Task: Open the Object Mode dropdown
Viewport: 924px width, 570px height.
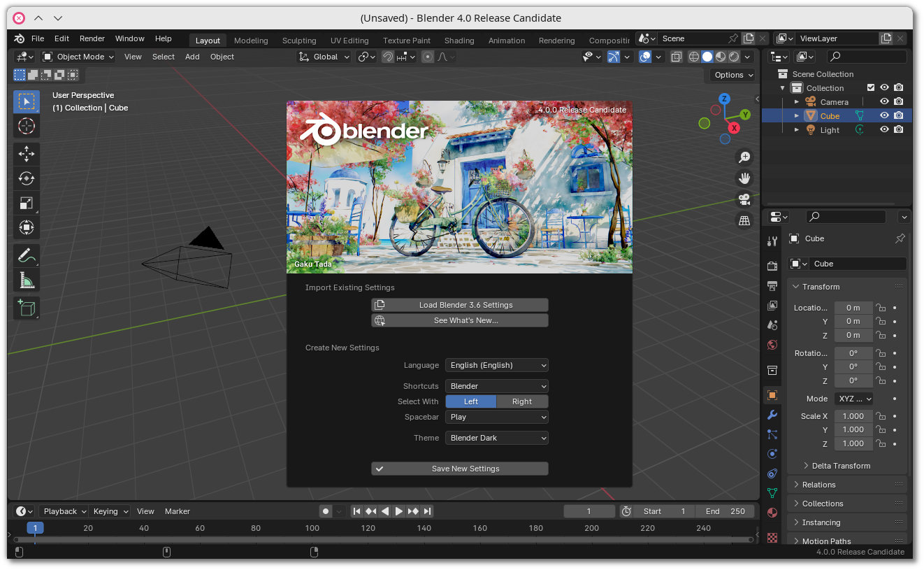Action: coord(78,57)
